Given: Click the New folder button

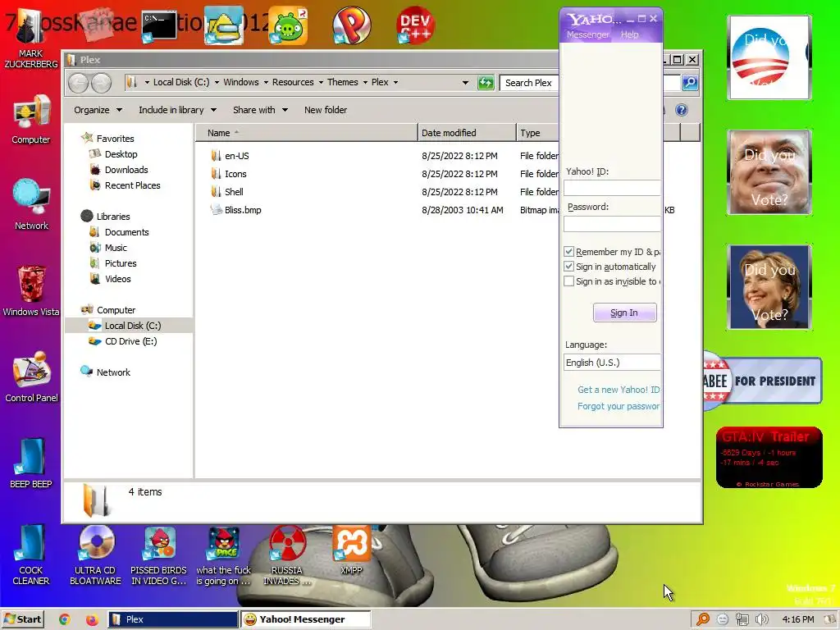Looking at the screenshot, I should click(x=326, y=110).
